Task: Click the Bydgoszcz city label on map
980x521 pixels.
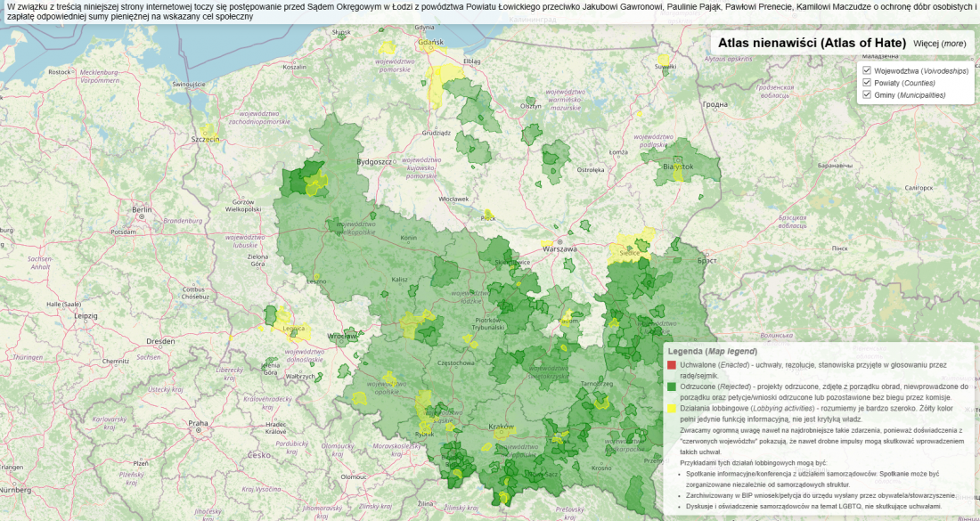Action: [x=374, y=162]
